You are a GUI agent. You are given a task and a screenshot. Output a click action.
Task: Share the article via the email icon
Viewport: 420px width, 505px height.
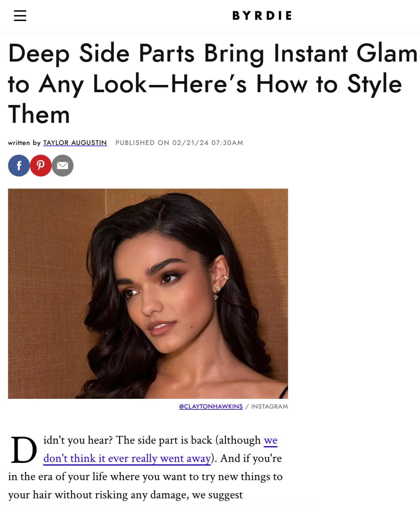[x=63, y=166]
